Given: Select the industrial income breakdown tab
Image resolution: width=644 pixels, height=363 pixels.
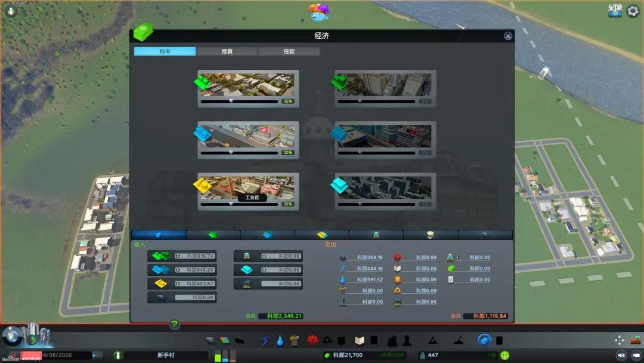Looking at the screenshot, I should [x=322, y=235].
